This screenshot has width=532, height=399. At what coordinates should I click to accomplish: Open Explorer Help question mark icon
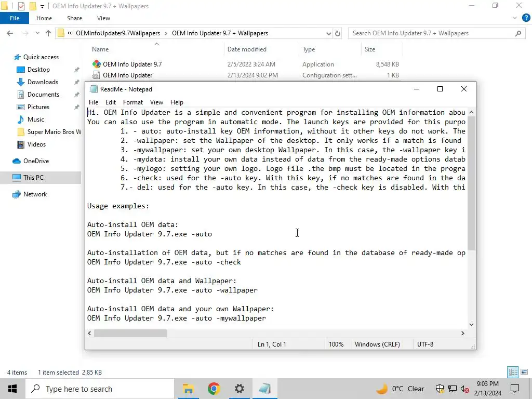pyautogui.click(x=526, y=18)
